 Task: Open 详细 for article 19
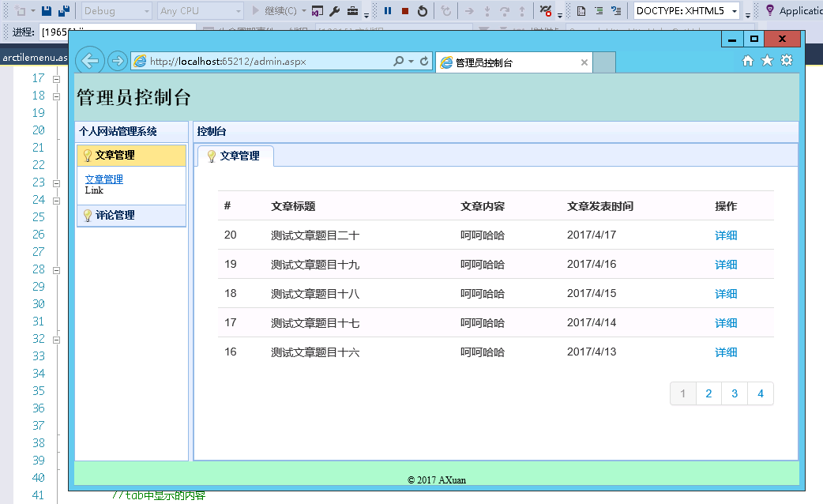(726, 265)
